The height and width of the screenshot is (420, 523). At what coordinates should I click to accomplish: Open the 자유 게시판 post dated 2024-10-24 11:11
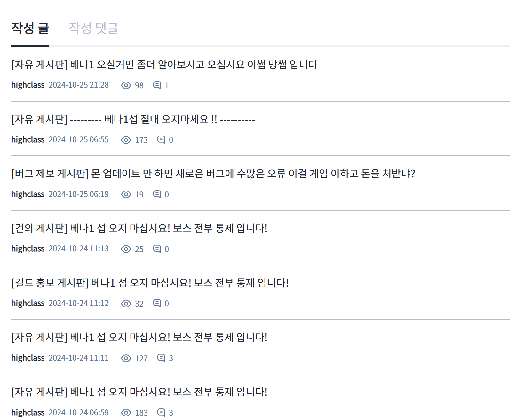pos(139,337)
